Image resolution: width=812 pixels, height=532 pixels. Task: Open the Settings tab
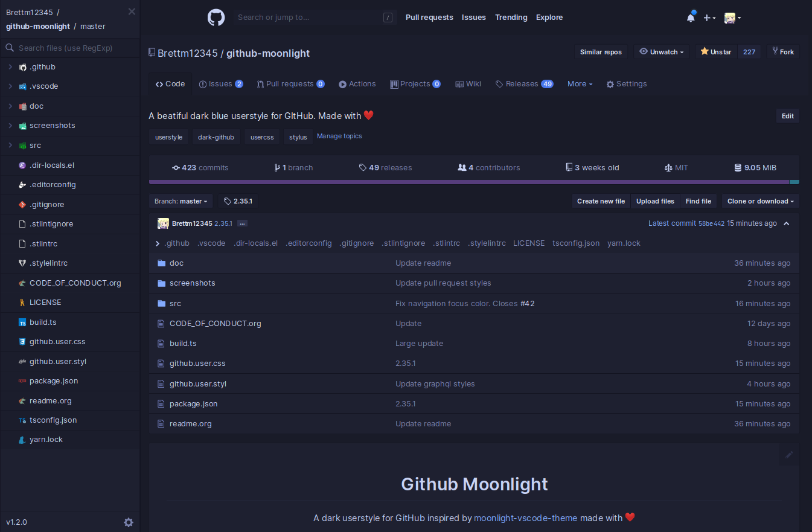coord(627,84)
